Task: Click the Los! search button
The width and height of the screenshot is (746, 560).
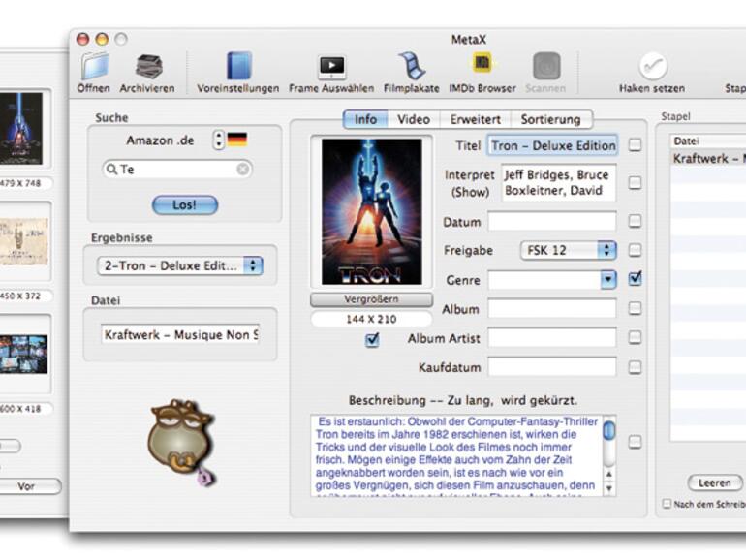Action: [185, 205]
